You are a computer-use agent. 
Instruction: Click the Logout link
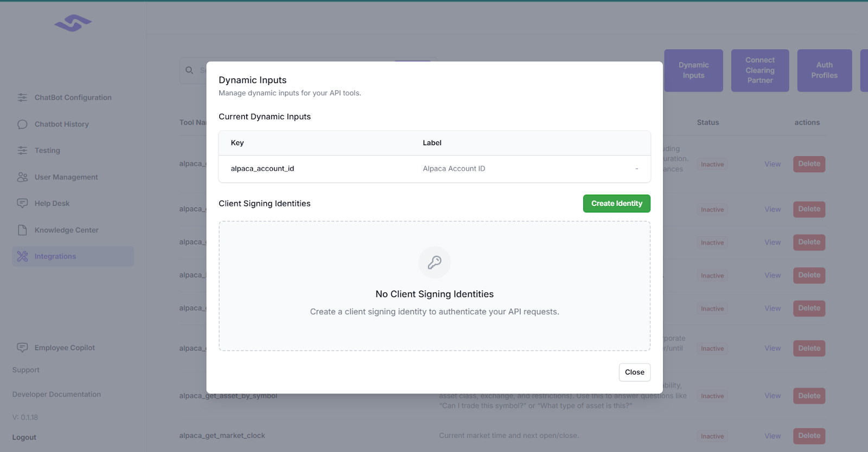[24, 437]
